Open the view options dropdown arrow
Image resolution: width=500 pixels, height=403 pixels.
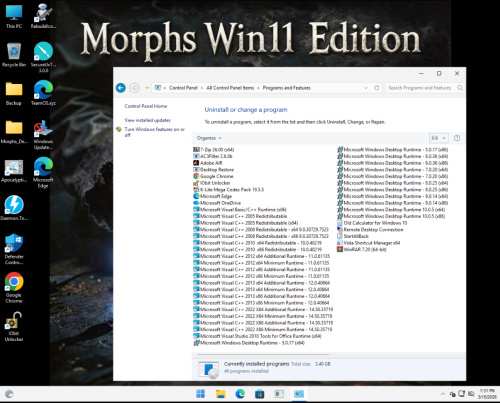(444, 138)
